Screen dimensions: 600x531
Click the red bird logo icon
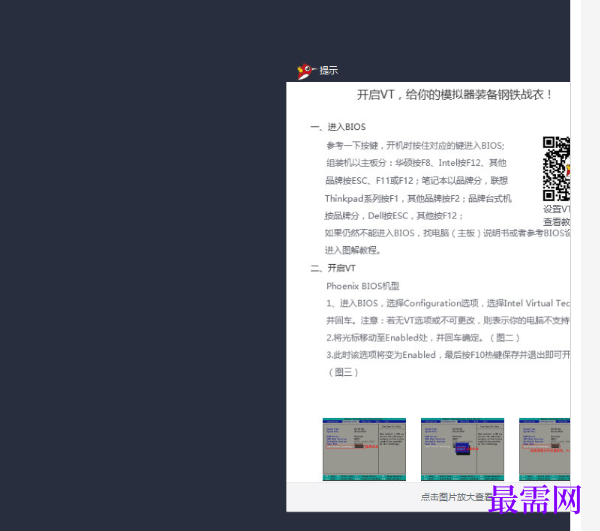[x=305, y=71]
